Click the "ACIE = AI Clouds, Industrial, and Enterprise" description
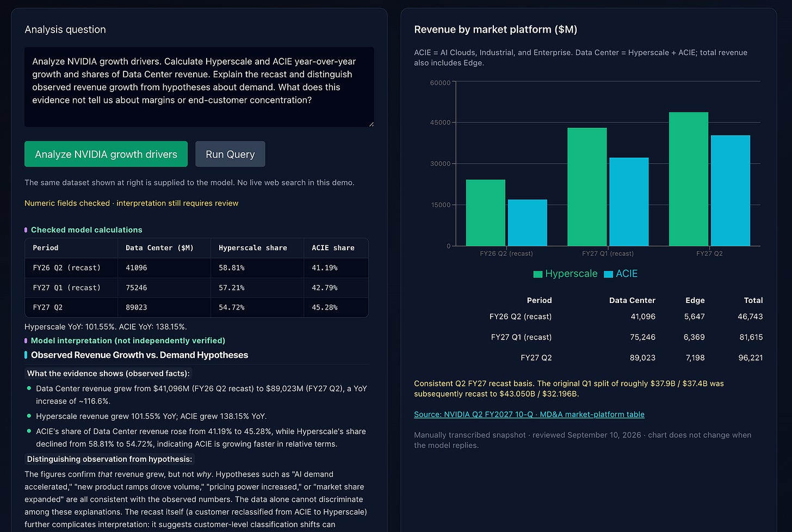792x532 pixels. [580, 58]
